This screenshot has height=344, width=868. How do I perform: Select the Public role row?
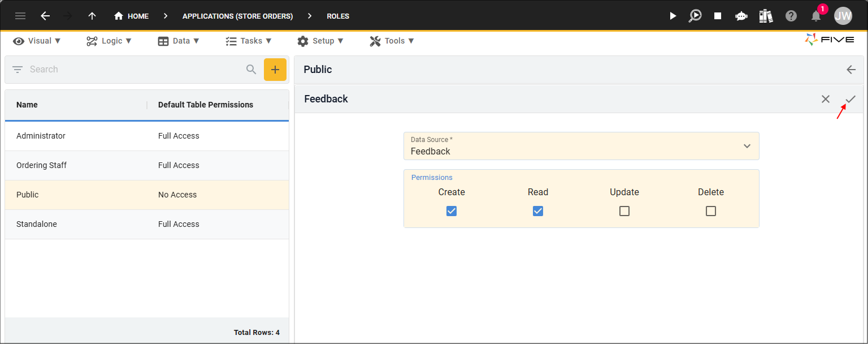pos(147,195)
